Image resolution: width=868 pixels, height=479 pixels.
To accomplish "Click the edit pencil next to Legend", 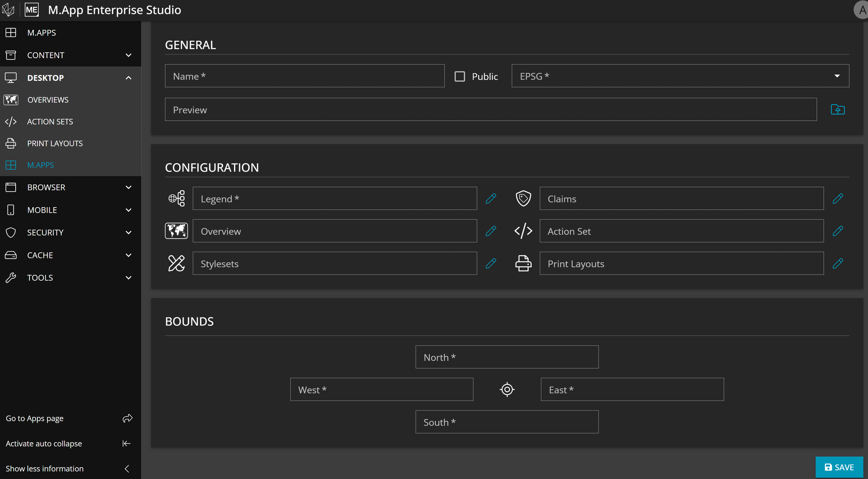I will coord(491,198).
